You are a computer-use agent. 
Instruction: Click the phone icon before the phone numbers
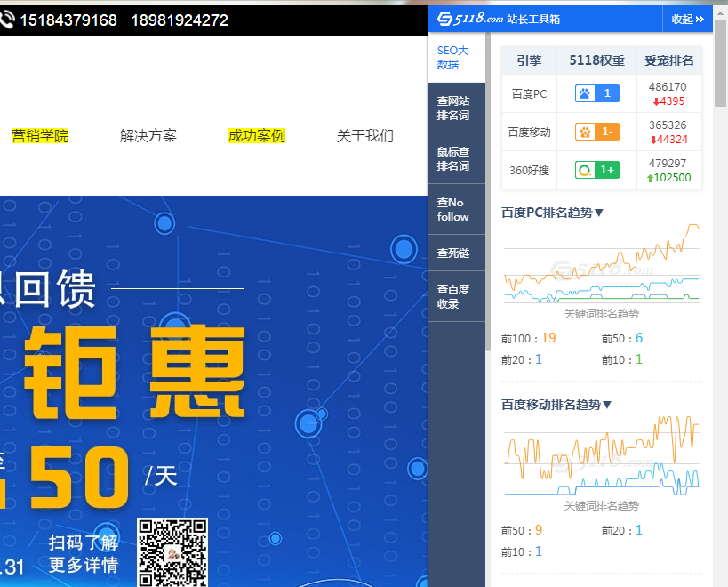(x=9, y=20)
